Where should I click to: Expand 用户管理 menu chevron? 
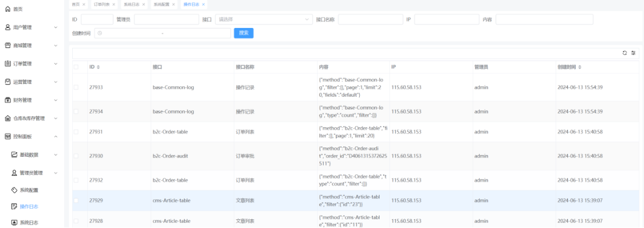[56, 27]
